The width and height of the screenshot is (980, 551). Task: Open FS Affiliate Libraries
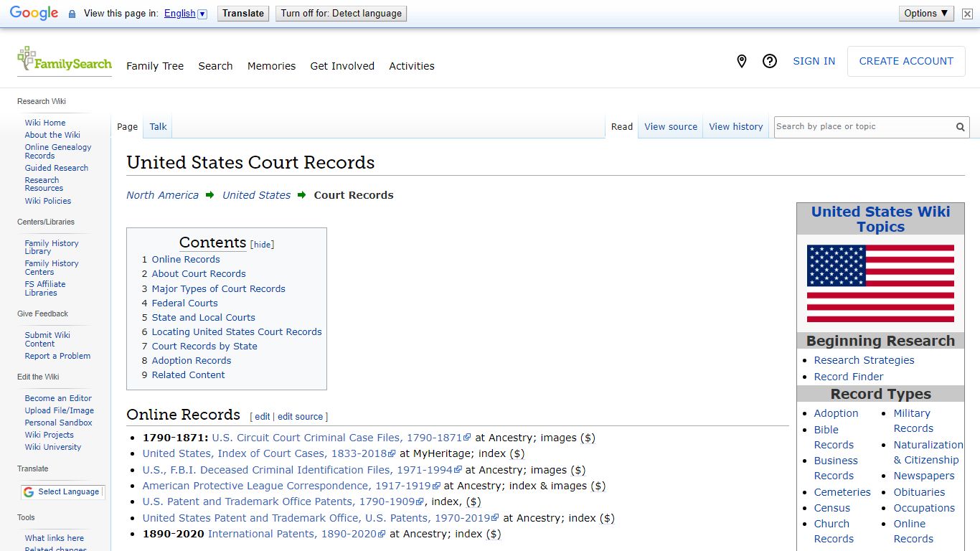[x=45, y=288]
